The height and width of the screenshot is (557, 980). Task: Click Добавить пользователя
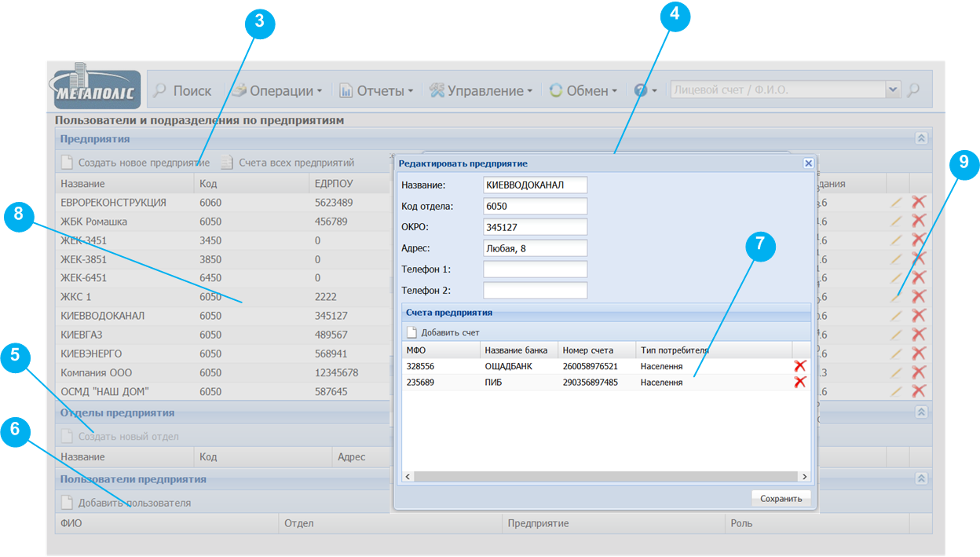point(126,503)
